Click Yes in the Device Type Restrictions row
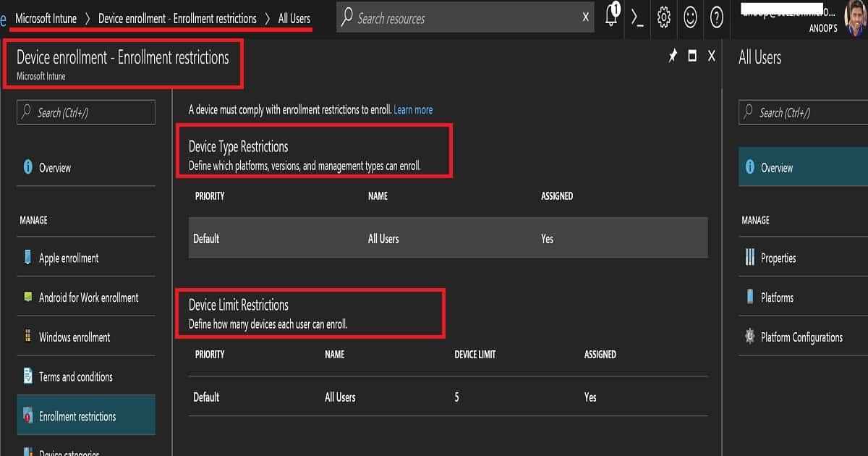This screenshot has height=456, width=868. (x=547, y=239)
